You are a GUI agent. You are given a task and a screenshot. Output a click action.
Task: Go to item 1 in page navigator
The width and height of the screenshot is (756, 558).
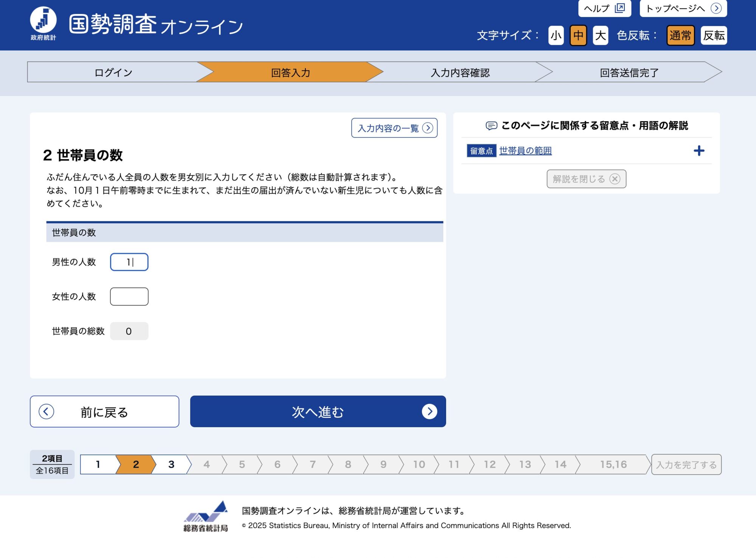tap(98, 464)
